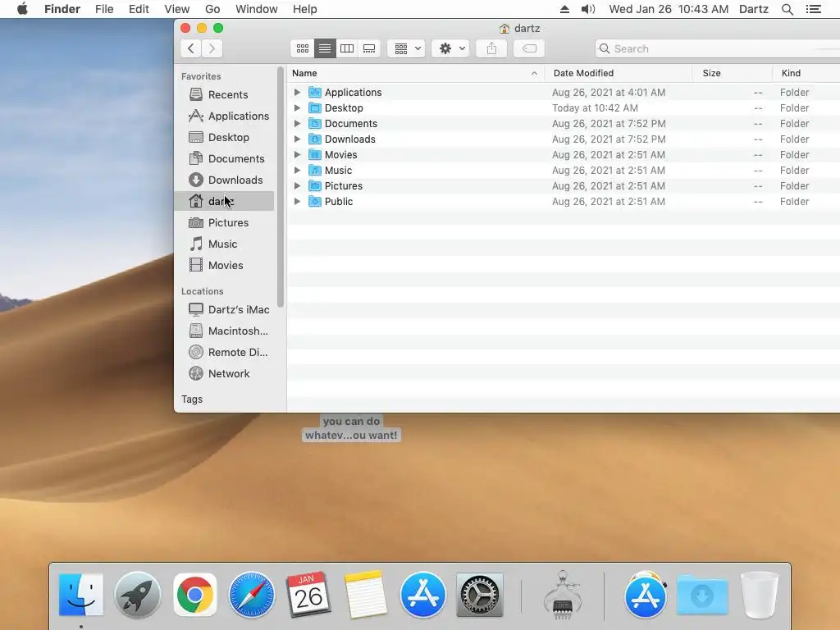Expand the Applications folder disclosure triangle
The height and width of the screenshot is (630, 840).
tap(297, 92)
